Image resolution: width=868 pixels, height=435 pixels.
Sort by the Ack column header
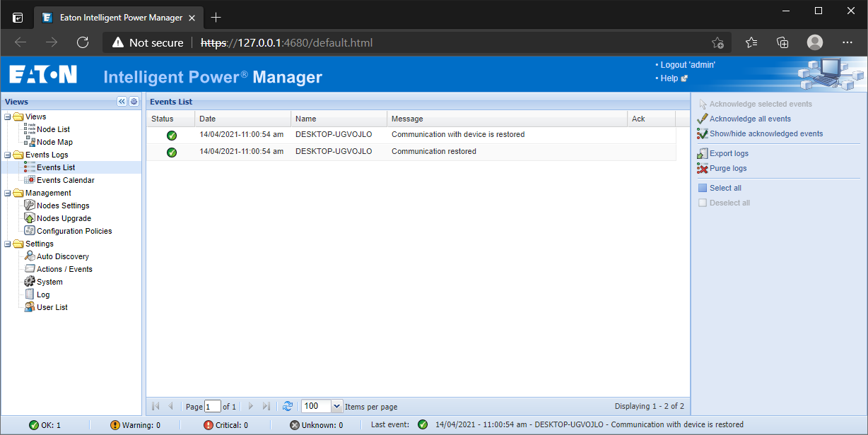point(651,119)
